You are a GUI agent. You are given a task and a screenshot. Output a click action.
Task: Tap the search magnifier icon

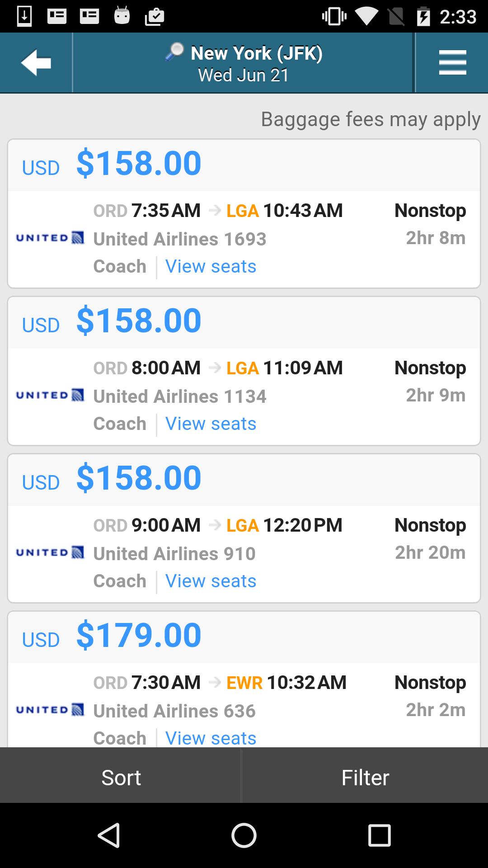(175, 52)
